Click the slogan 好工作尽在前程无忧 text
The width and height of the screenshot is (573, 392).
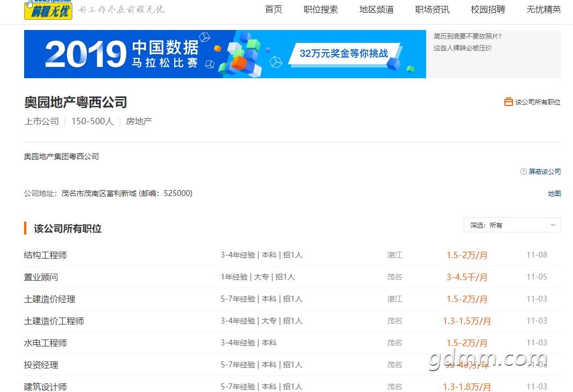[121, 10]
